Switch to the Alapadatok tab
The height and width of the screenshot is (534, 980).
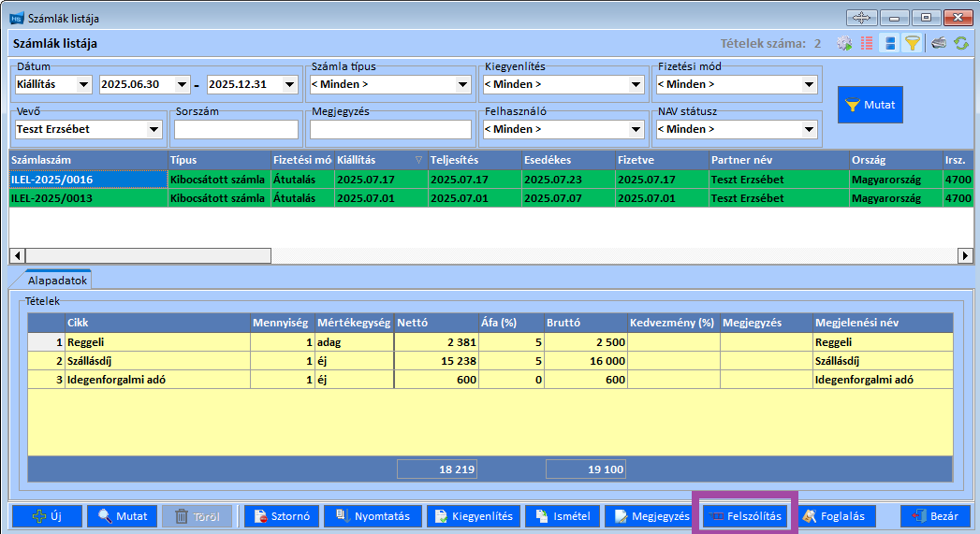57,281
